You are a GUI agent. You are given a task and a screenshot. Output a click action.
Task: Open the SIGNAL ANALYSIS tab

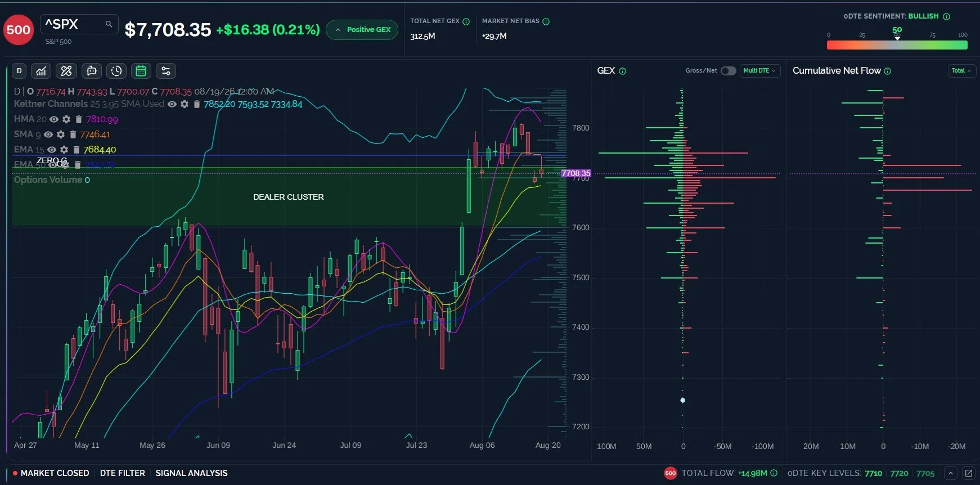point(191,473)
